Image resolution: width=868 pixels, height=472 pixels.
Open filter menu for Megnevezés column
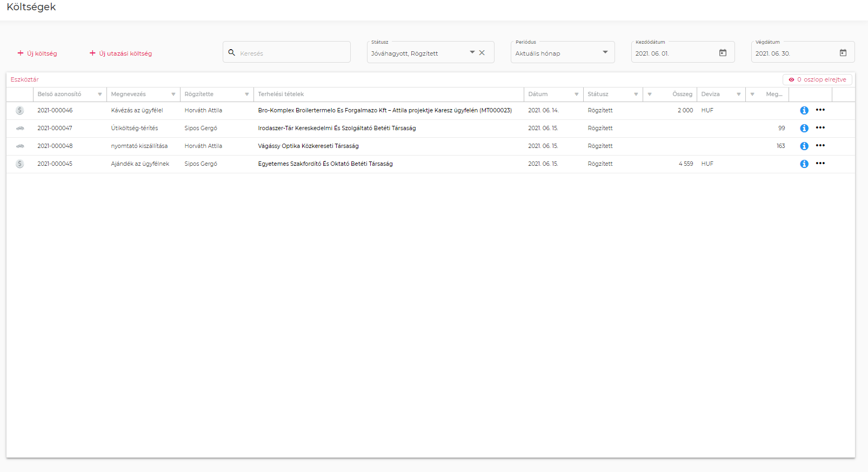(x=173, y=95)
